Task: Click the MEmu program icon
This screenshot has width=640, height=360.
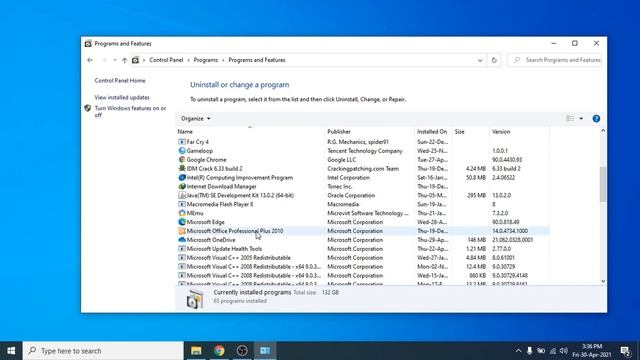Action: click(x=182, y=213)
